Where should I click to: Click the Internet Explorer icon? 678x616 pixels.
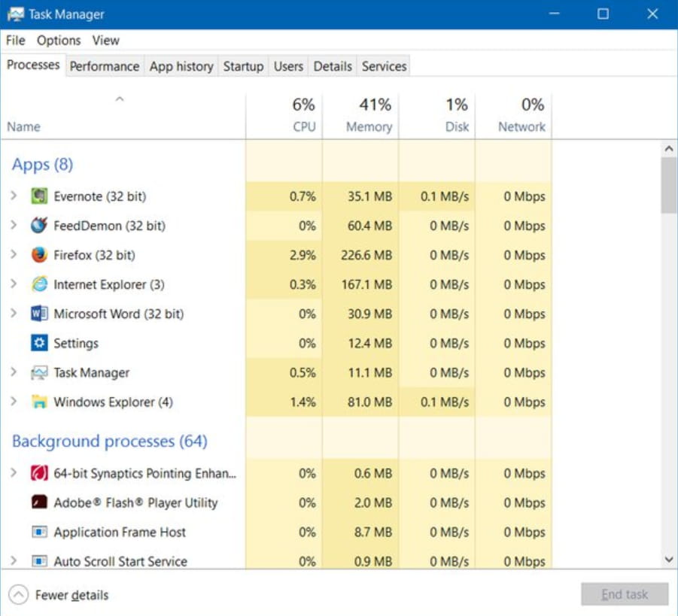(x=39, y=284)
